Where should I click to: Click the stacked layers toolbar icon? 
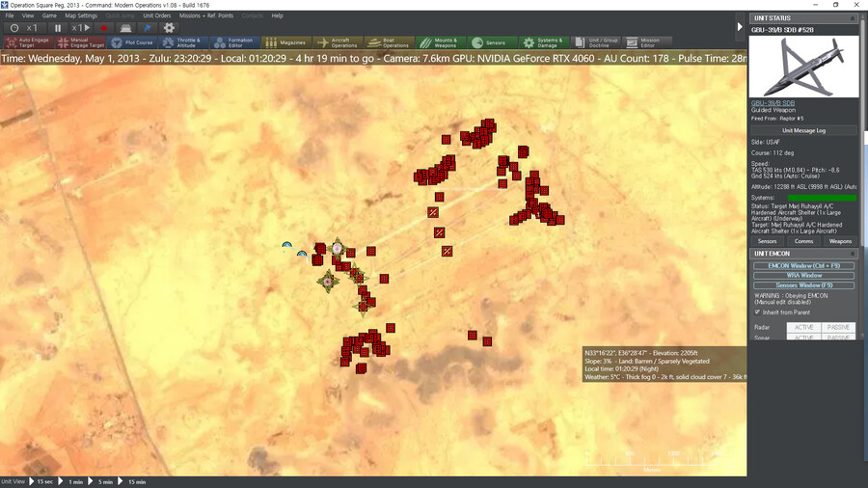125,28
